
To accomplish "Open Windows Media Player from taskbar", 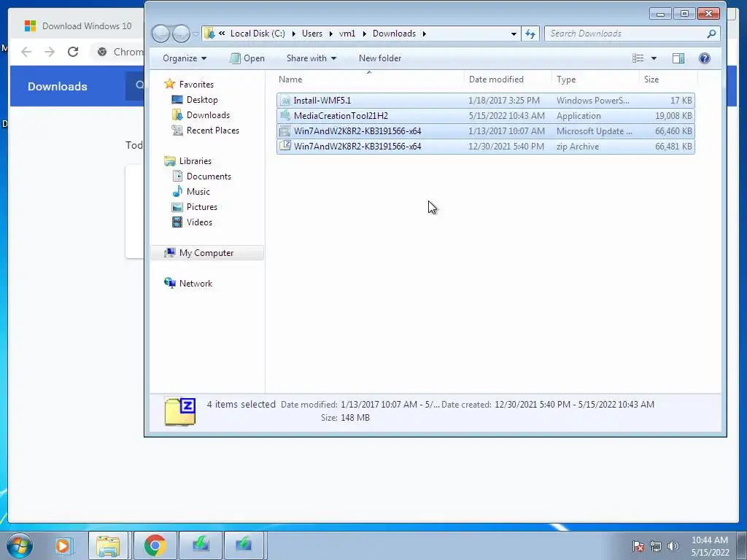I will point(63,545).
